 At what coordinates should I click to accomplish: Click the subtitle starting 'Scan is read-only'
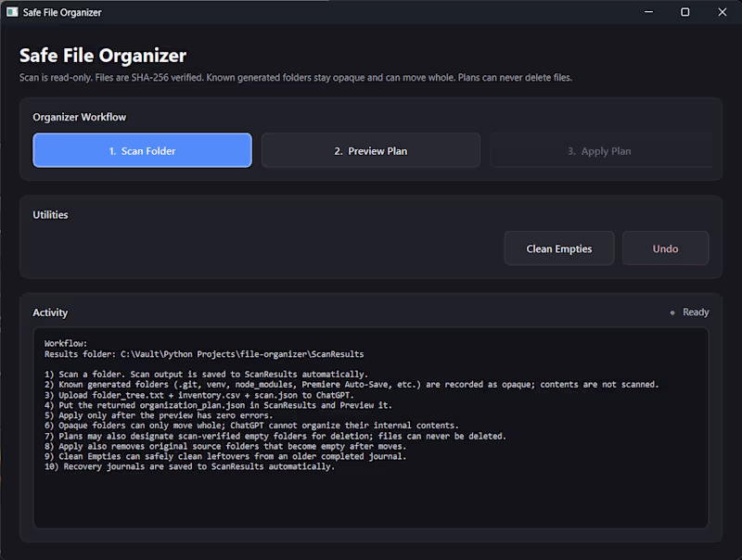[295, 78]
